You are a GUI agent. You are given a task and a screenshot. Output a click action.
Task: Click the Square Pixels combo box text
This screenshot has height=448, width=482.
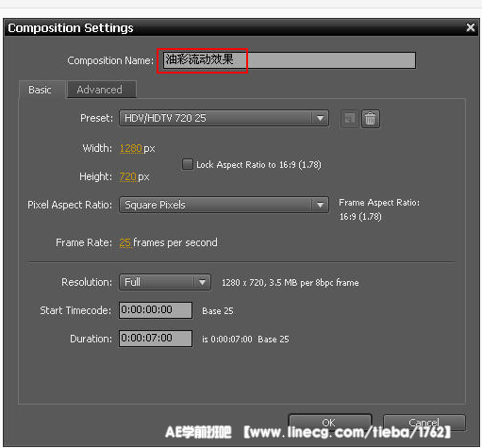(155, 205)
